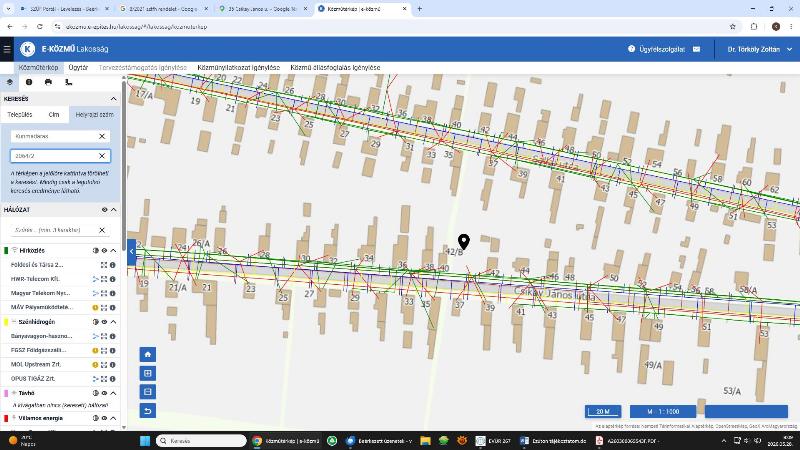Click the contrast icon on Szénhidrogén group
Screen dimensions: 800x450
95,322
